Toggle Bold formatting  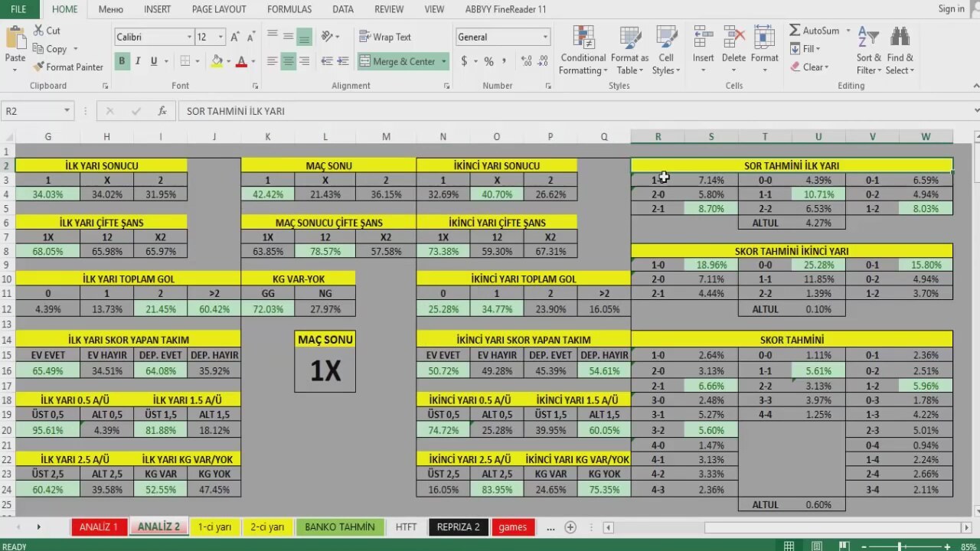point(122,61)
